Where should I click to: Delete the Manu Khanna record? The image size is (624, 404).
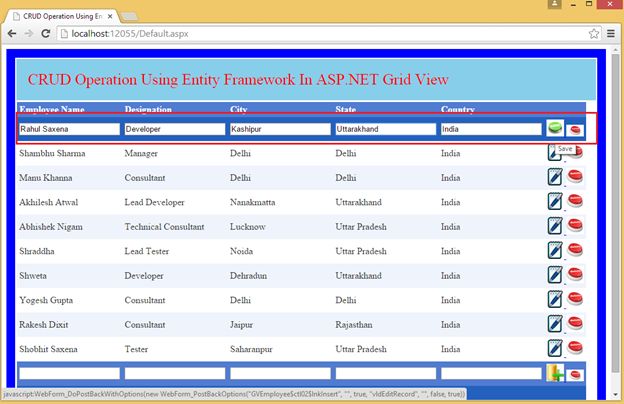point(575,176)
